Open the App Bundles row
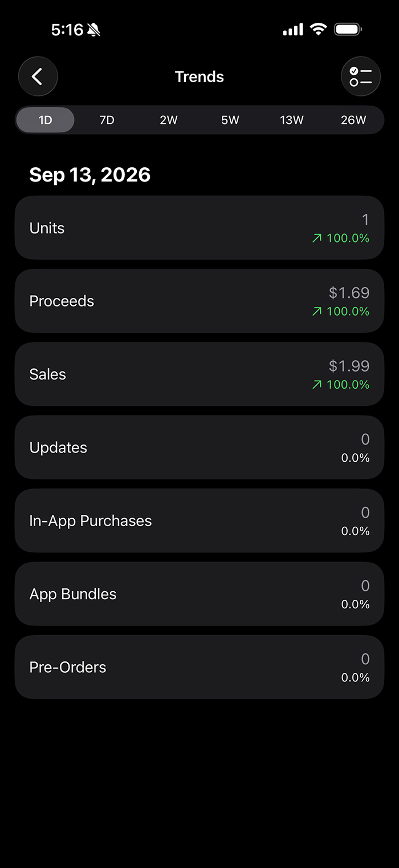Viewport: 399px width, 868px height. [x=199, y=594]
